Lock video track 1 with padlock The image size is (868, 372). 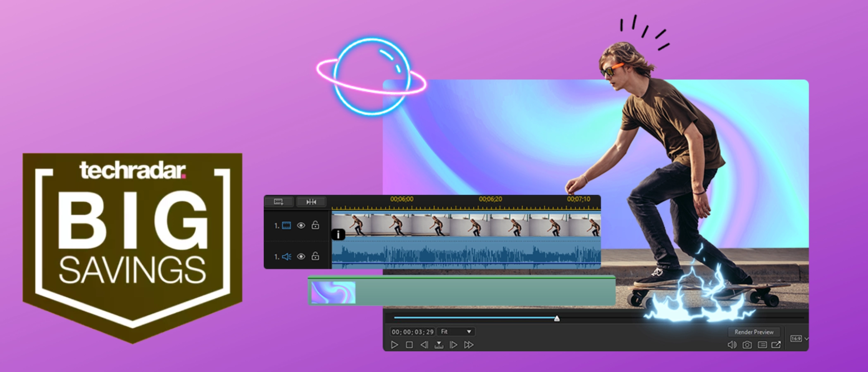click(315, 225)
